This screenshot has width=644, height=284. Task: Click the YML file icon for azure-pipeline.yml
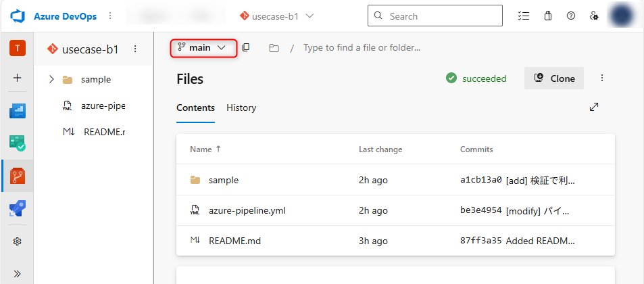point(195,210)
